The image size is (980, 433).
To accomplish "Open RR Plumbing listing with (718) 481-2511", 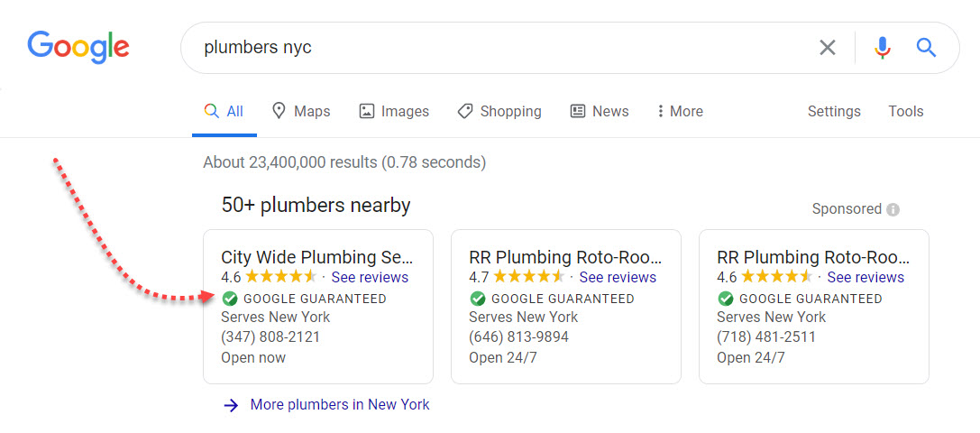I will point(813,257).
